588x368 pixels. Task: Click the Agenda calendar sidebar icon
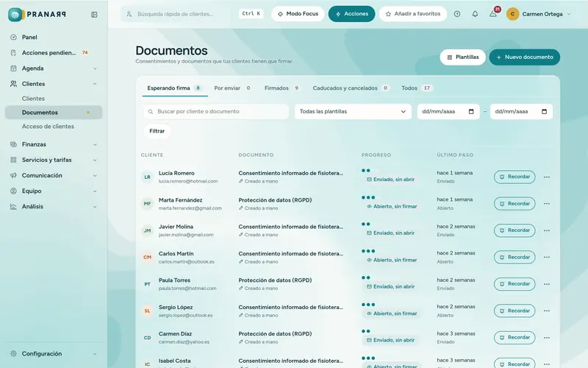tap(13, 68)
